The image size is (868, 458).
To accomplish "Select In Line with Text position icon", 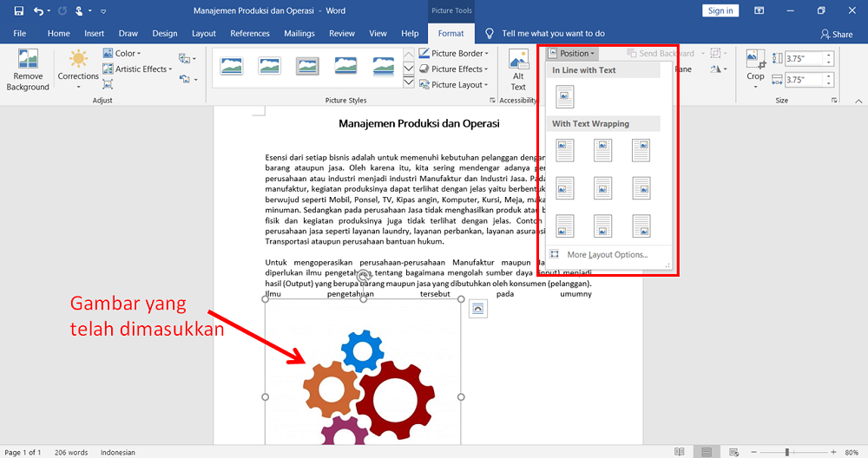I will pos(565,96).
